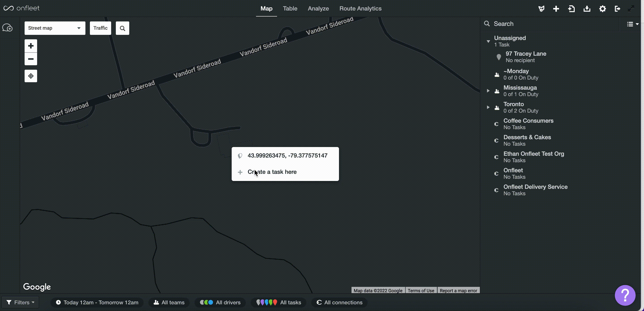Zoom in on the map
This screenshot has height=311, width=644.
[31, 46]
